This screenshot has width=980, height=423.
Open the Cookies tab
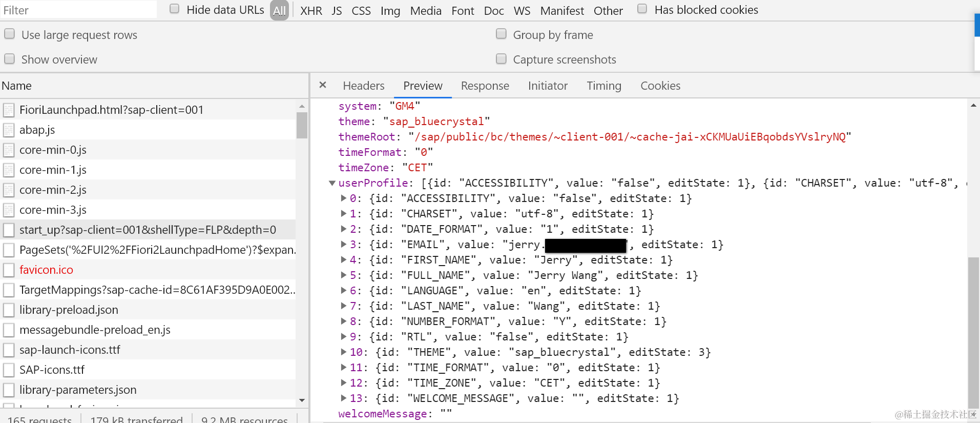pyautogui.click(x=660, y=86)
